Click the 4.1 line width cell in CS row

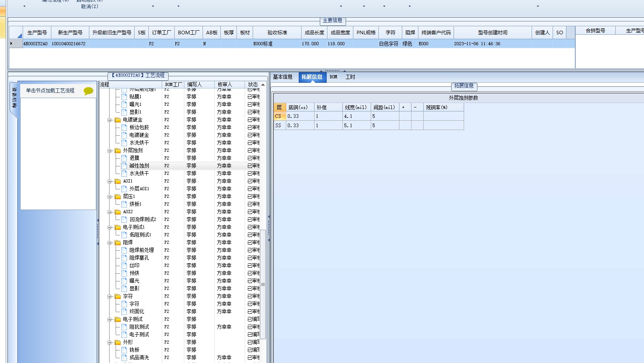coord(357,116)
